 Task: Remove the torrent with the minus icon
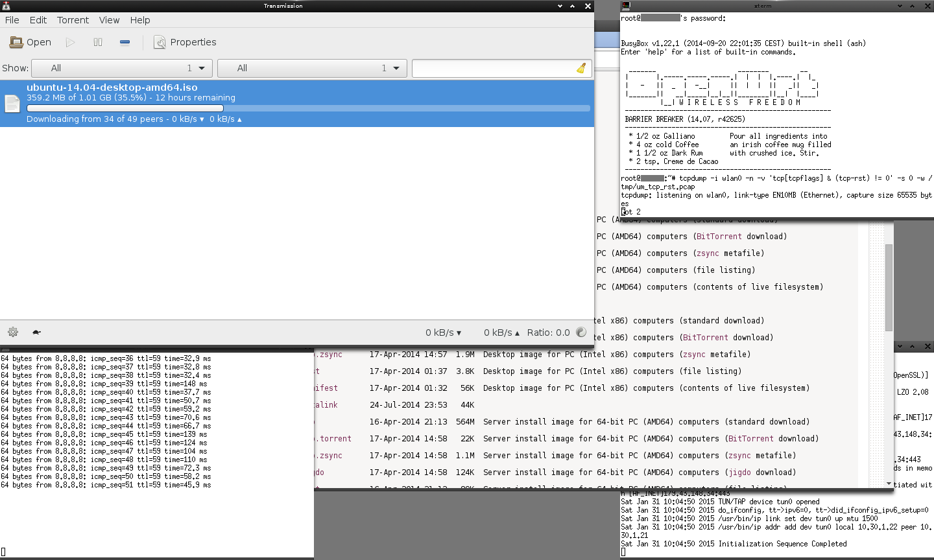pos(125,42)
